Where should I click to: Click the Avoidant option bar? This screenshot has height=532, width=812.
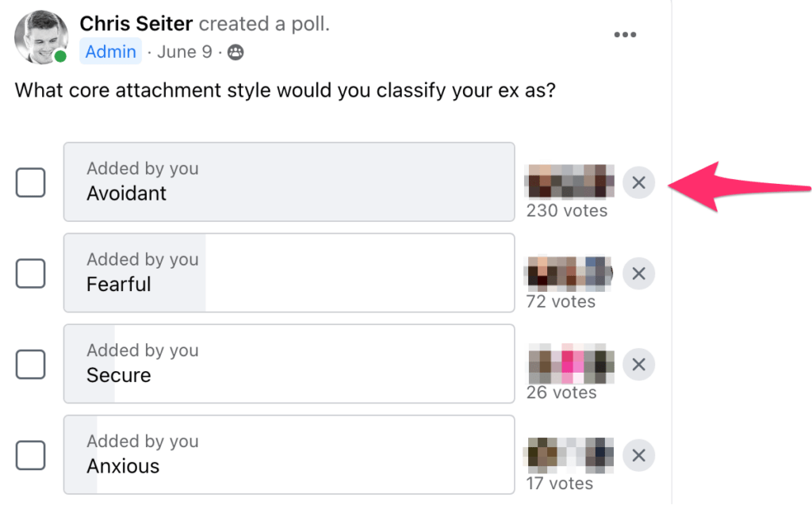(289, 182)
